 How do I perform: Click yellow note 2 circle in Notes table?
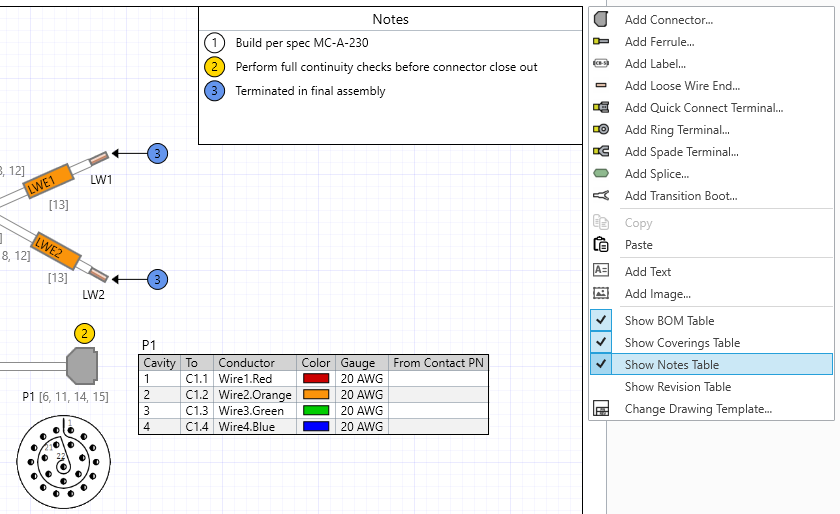[214, 66]
